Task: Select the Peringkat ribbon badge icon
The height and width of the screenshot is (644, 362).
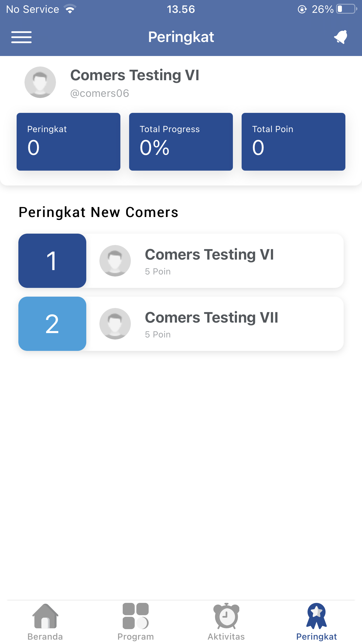Action: [x=317, y=616]
